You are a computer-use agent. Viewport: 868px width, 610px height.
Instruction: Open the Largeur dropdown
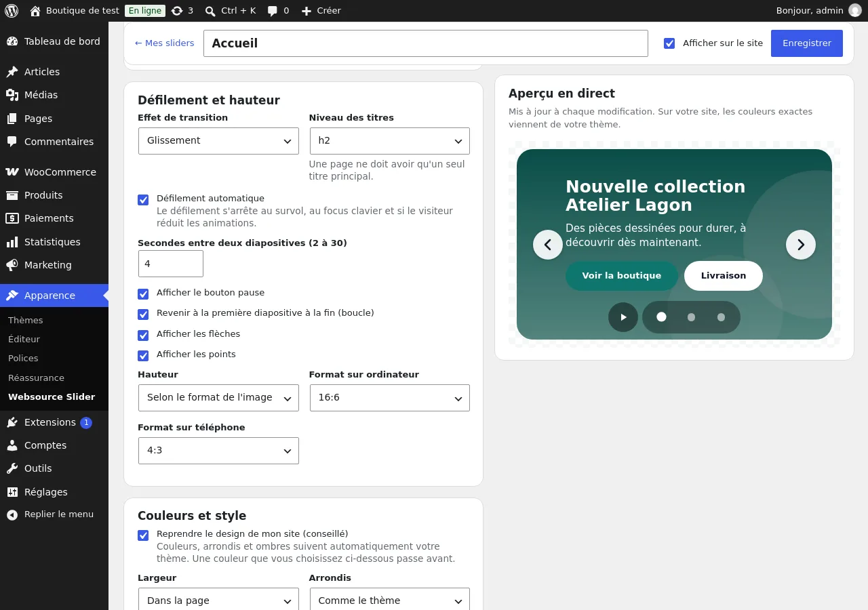pyautogui.click(x=218, y=601)
